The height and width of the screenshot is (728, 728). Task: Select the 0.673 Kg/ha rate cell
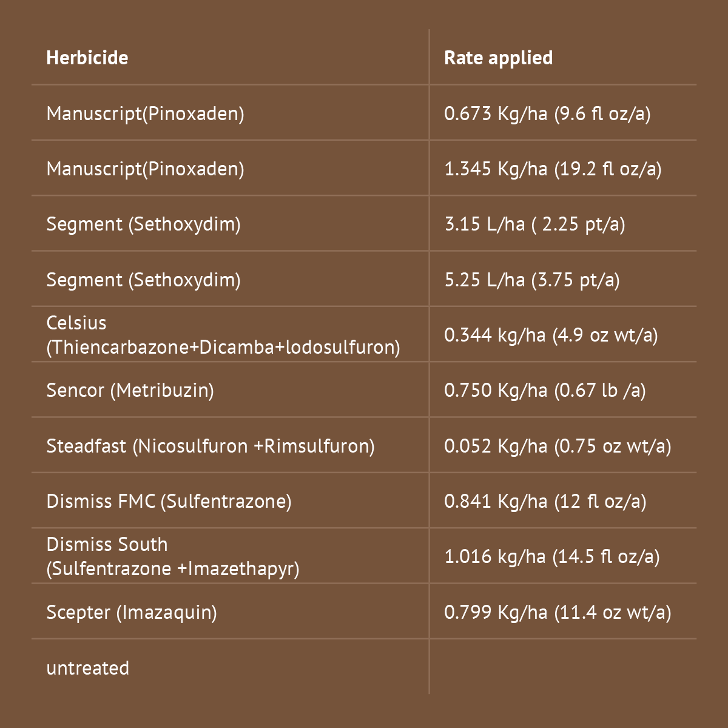(547, 113)
